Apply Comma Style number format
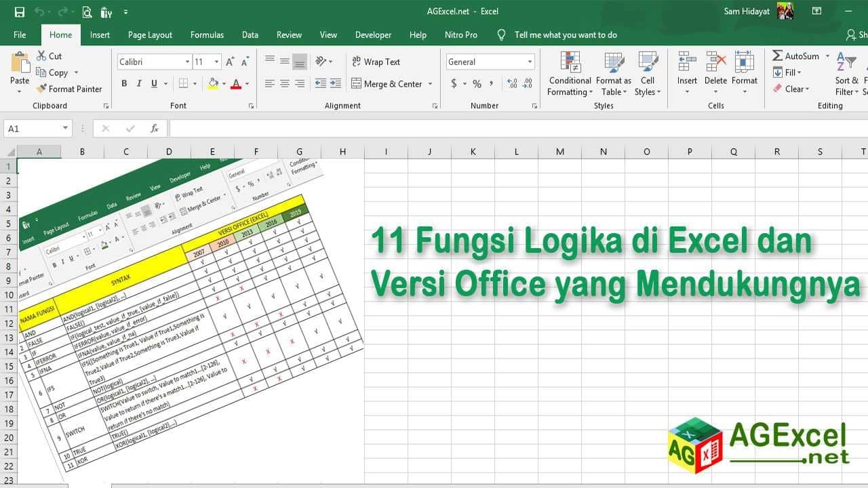 [492, 83]
